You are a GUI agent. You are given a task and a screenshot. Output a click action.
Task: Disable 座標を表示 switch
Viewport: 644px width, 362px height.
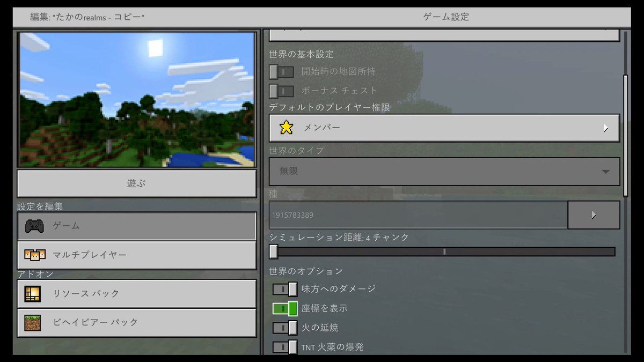point(285,308)
